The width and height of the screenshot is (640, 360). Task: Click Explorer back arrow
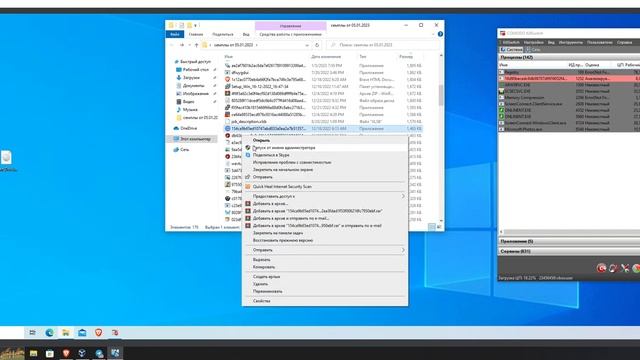tap(172, 45)
